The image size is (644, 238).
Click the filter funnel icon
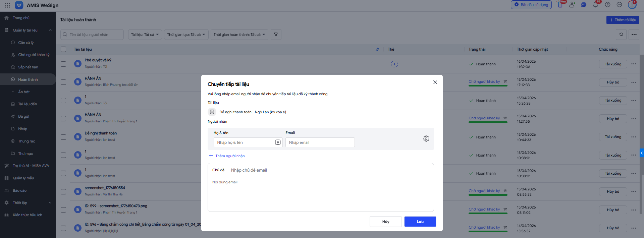pyautogui.click(x=276, y=35)
